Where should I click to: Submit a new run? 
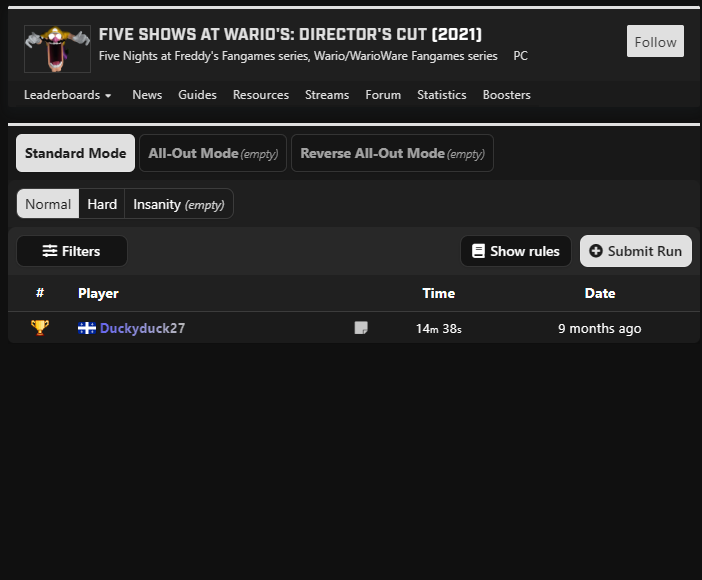[x=636, y=251]
